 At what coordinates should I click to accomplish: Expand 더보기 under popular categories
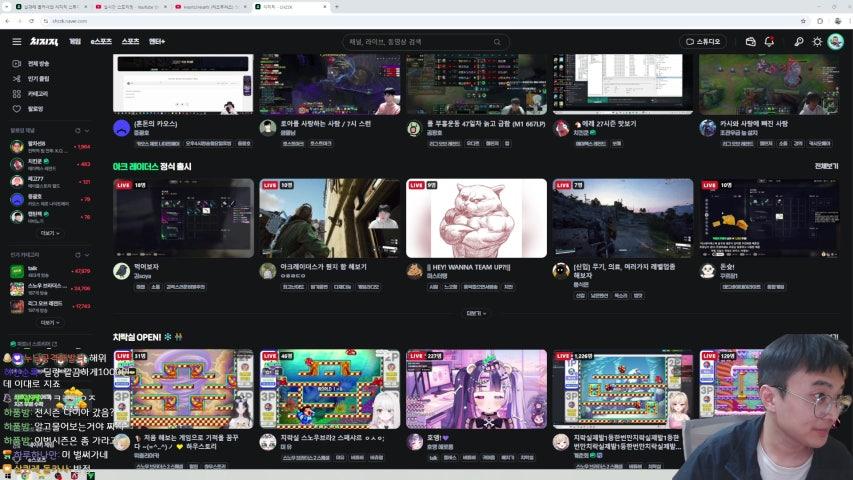pyautogui.click(x=49, y=323)
